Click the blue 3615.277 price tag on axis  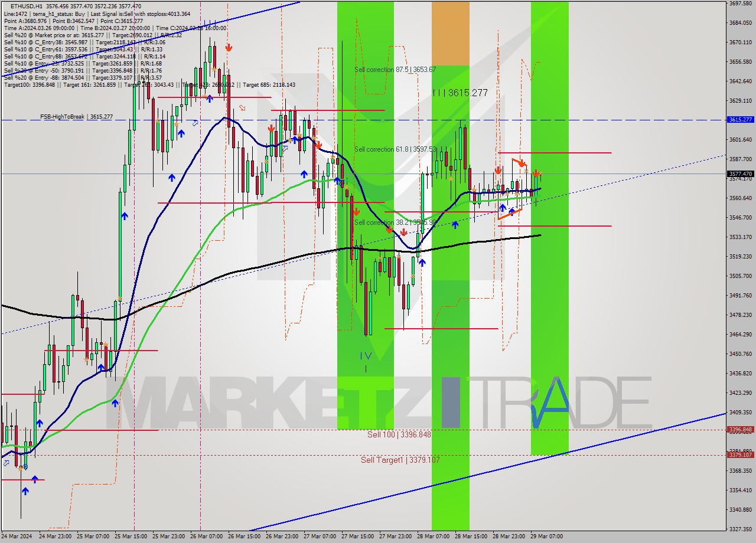[740, 119]
